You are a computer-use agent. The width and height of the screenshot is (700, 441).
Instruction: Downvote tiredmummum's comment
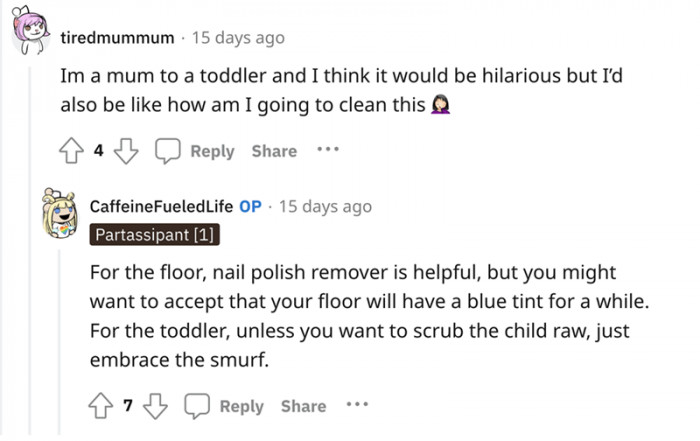coord(125,151)
